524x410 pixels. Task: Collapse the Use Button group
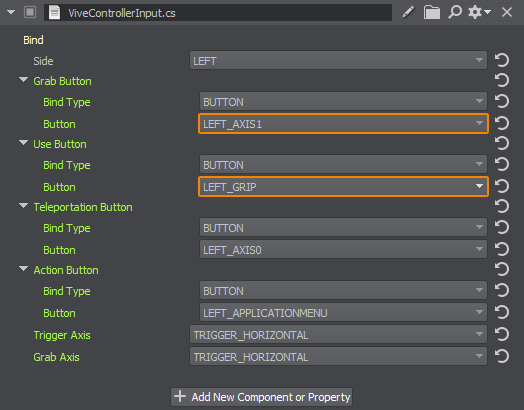[x=23, y=143]
